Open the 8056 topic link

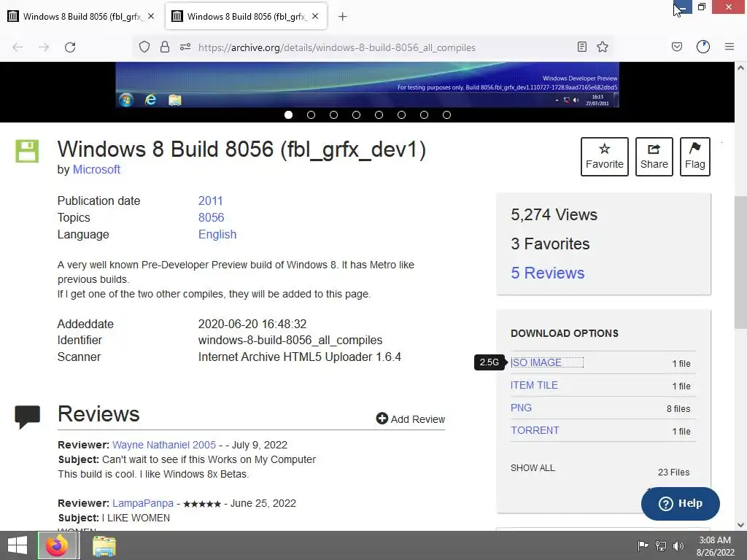point(211,217)
